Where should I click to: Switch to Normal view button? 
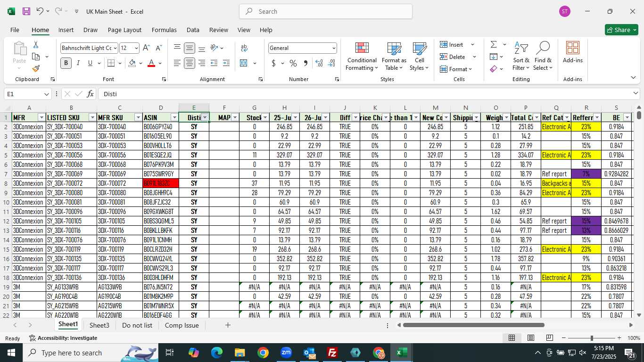coord(512,338)
